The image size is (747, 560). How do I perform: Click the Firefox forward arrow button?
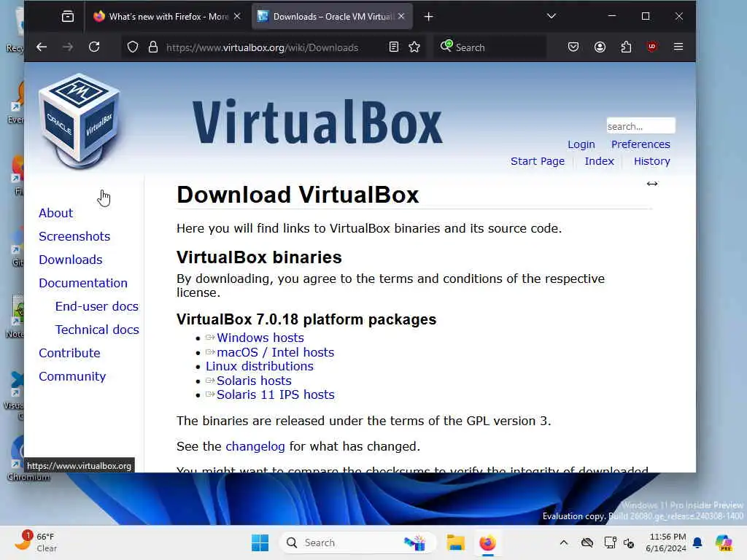coord(68,47)
